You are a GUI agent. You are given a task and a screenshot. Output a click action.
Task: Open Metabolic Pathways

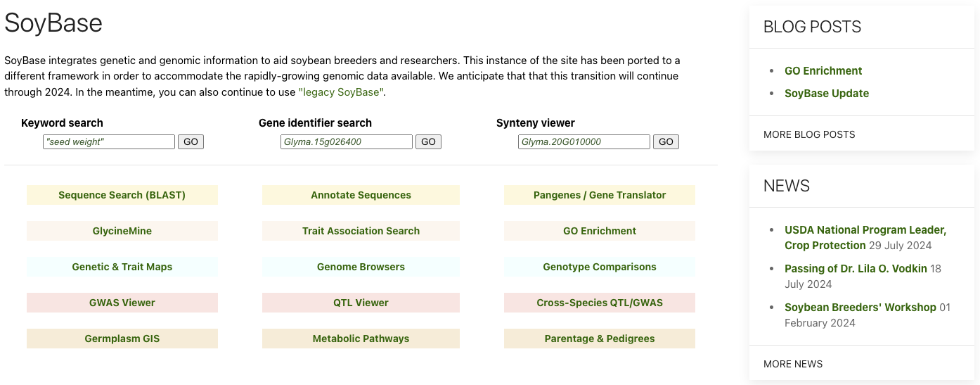point(361,339)
